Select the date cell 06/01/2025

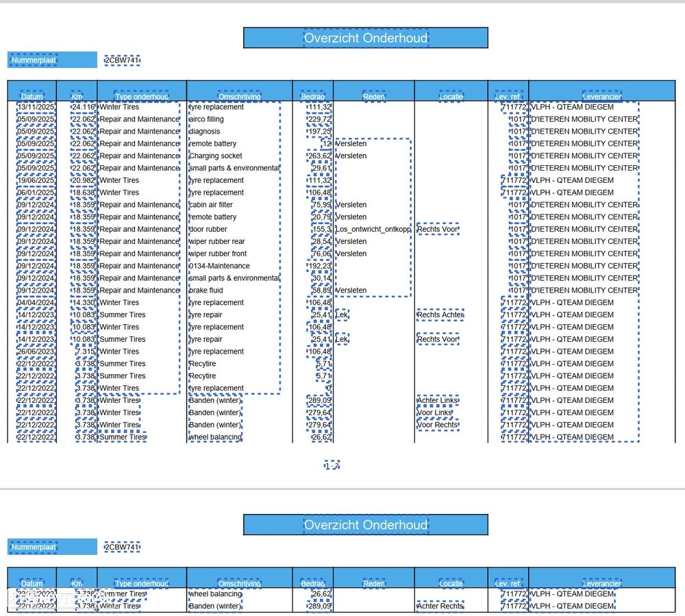[36, 193]
